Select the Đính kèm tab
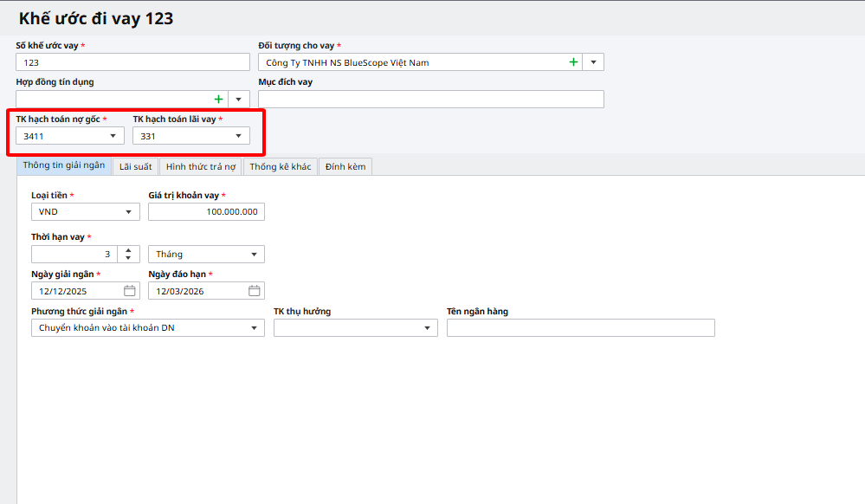Screen dimensions: 865x504 click(345, 166)
